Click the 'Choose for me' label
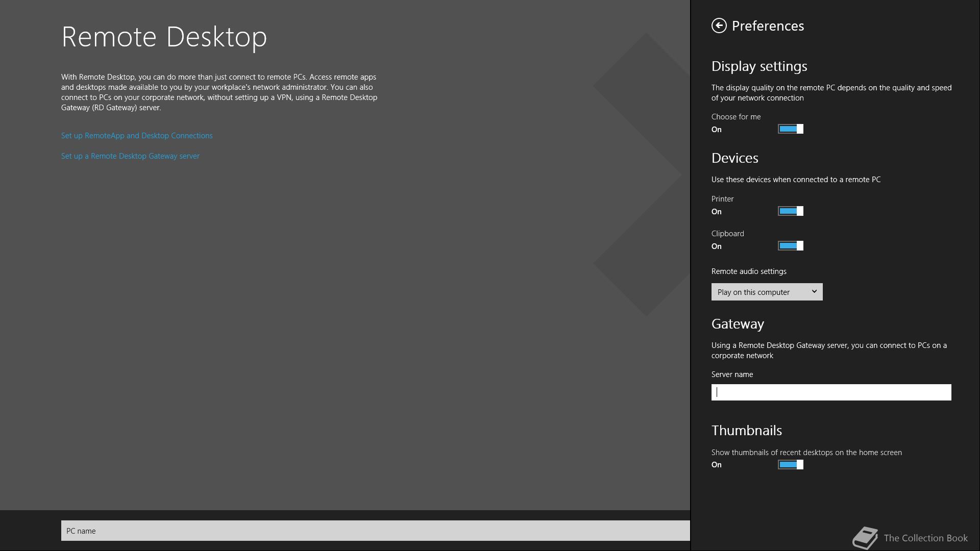The image size is (980, 551). 736,117
